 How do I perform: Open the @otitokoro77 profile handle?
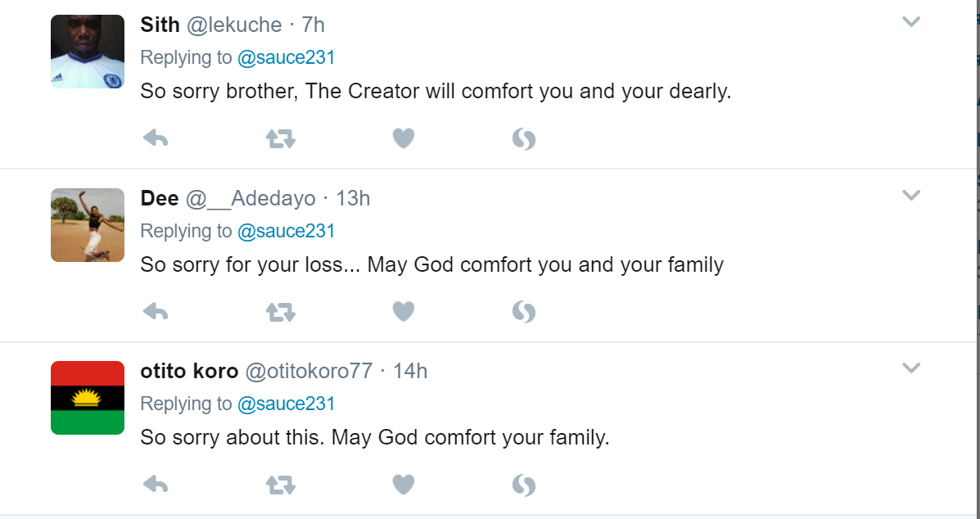(x=309, y=371)
